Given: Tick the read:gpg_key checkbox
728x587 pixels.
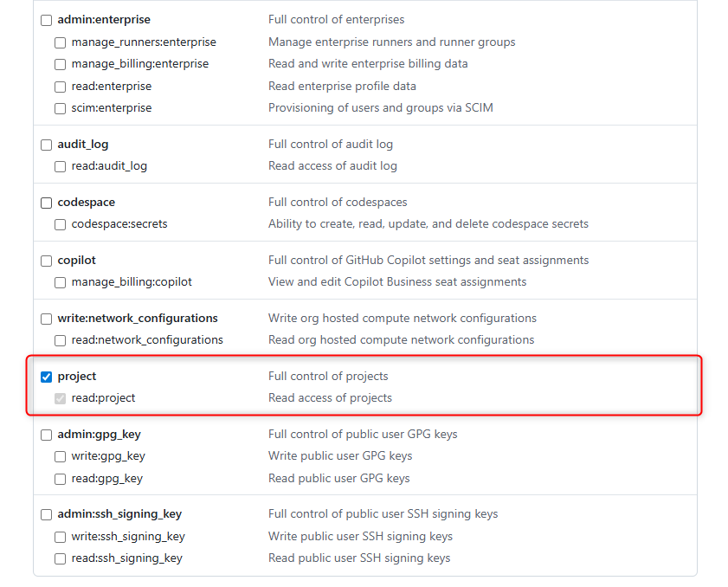Looking at the screenshot, I should [x=61, y=479].
